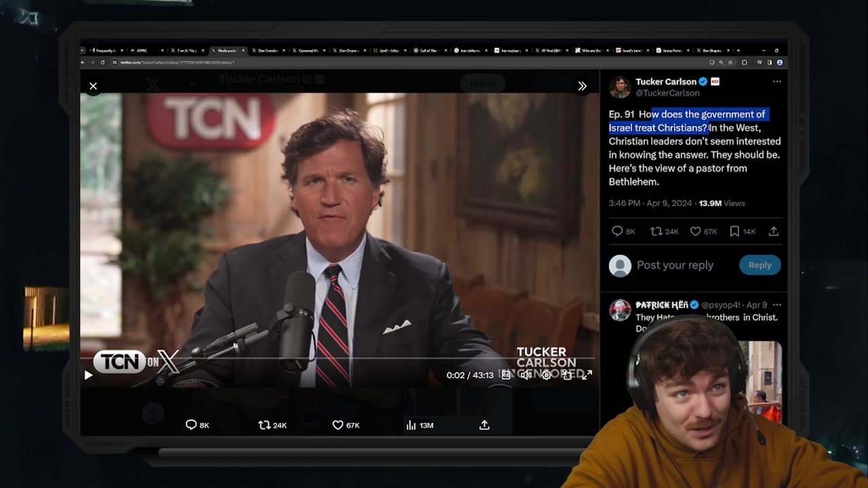Image resolution: width=868 pixels, height=488 pixels.
Task: Toggle closed captions on the video
Action: [506, 375]
